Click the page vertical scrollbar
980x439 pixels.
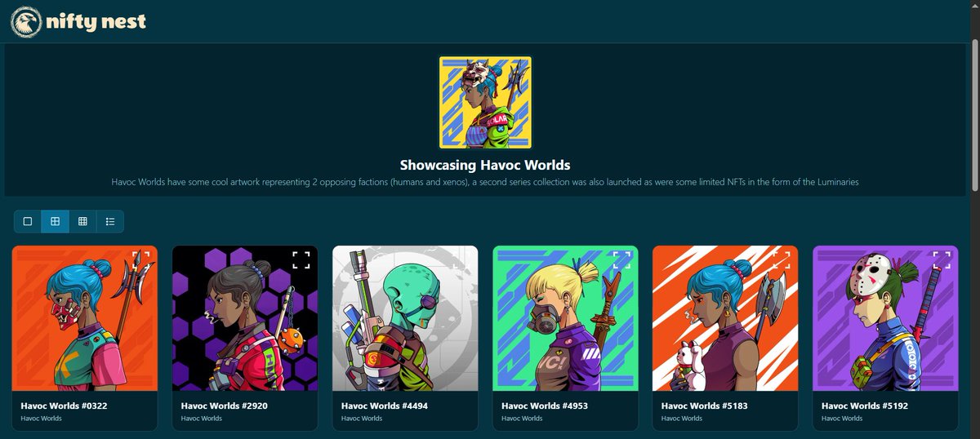click(x=973, y=114)
